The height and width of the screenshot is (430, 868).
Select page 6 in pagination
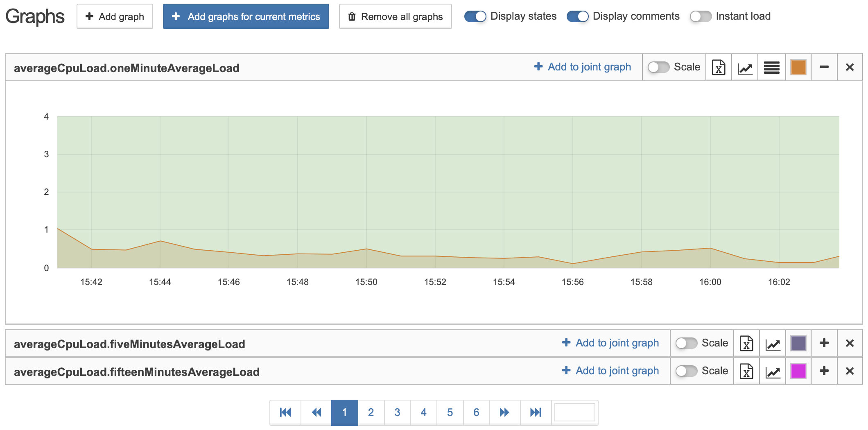click(476, 412)
